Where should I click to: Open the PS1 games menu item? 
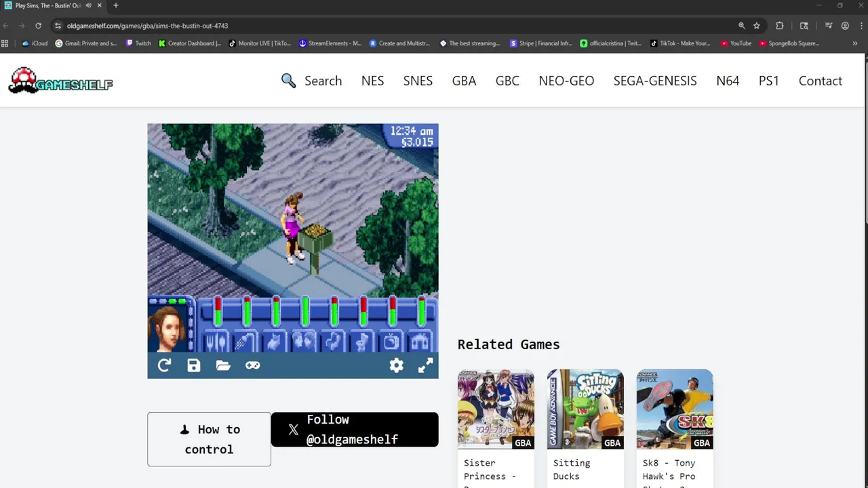(x=769, y=81)
